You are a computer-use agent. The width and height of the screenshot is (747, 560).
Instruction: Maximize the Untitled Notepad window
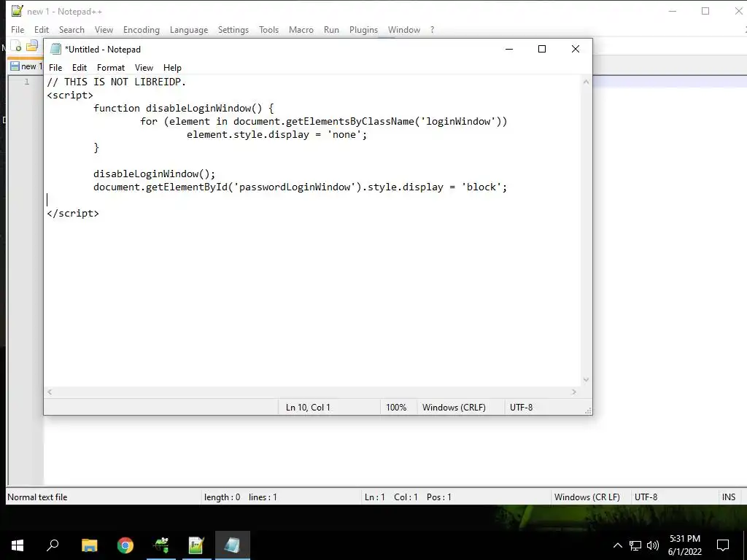[x=542, y=49]
